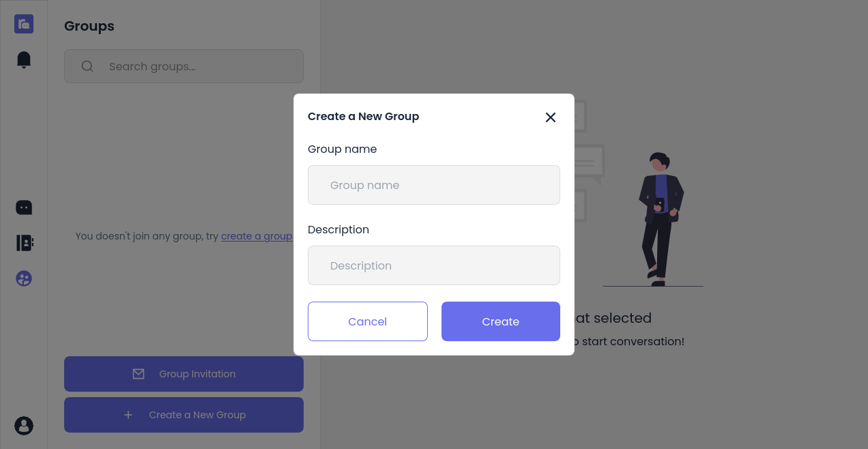Focus the Description input field
This screenshot has height=449, width=868.
click(433, 265)
